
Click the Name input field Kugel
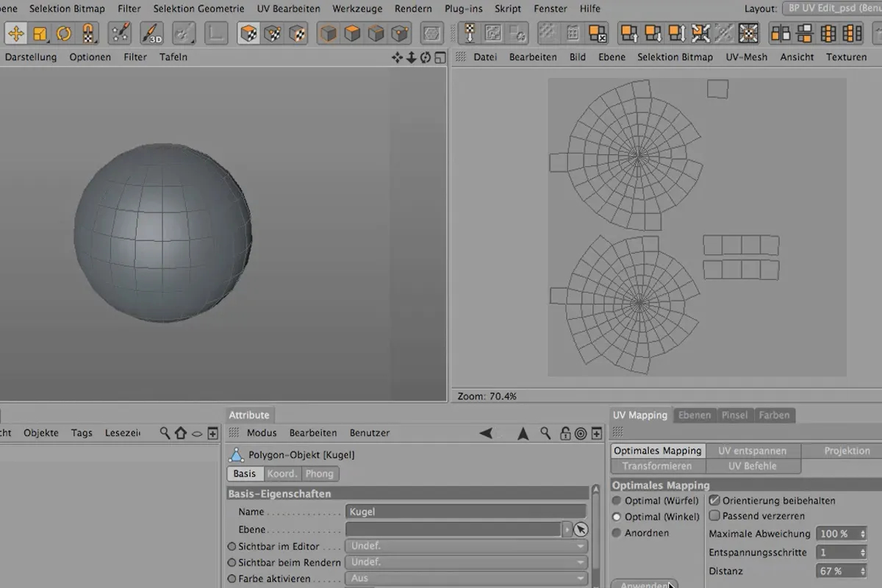point(465,512)
